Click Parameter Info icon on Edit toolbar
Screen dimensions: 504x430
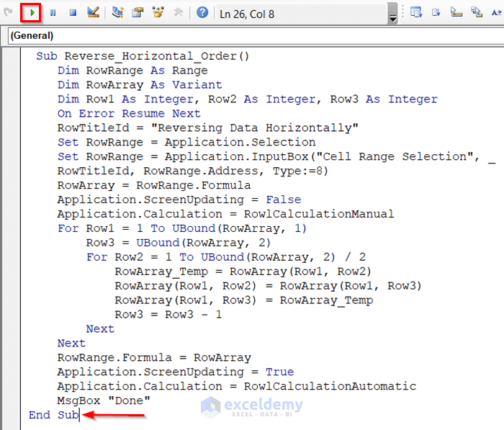tap(477, 12)
